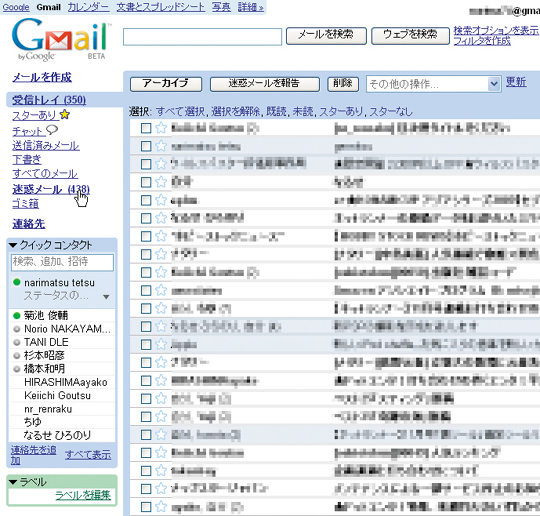
Task: Click the ウェブを検索 button
Action: click(x=410, y=35)
